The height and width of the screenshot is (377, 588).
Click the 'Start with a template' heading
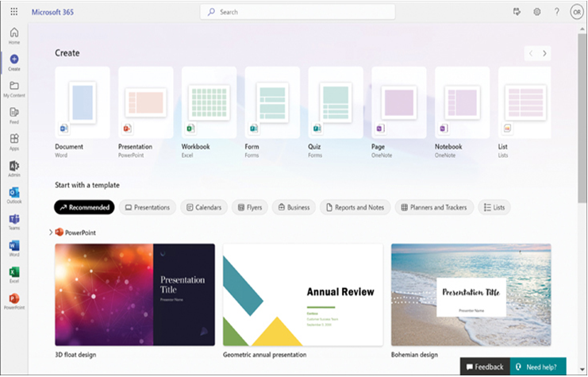(x=87, y=185)
